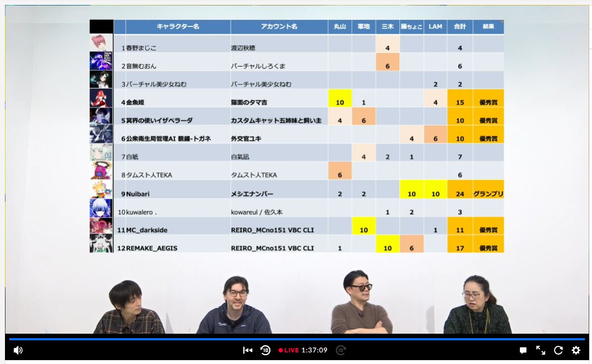Click the yellow 10 score in 金魚姫 row
This screenshot has height=364, width=592.
[340, 98]
